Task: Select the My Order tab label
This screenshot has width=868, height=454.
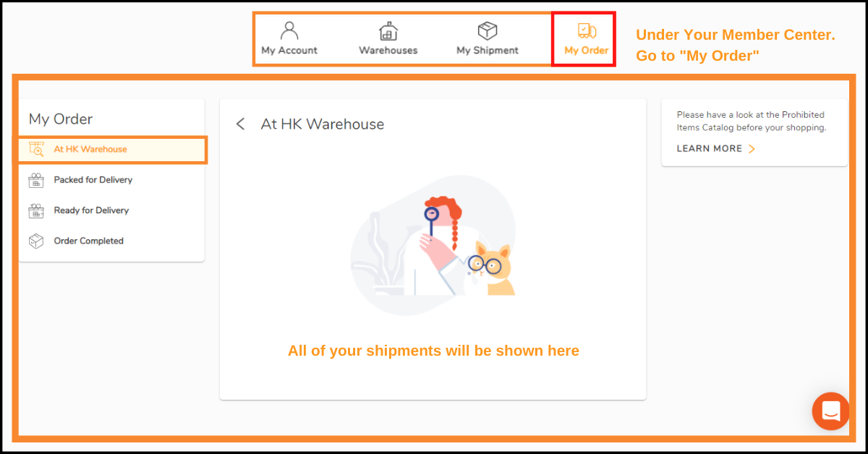Action: tap(587, 51)
